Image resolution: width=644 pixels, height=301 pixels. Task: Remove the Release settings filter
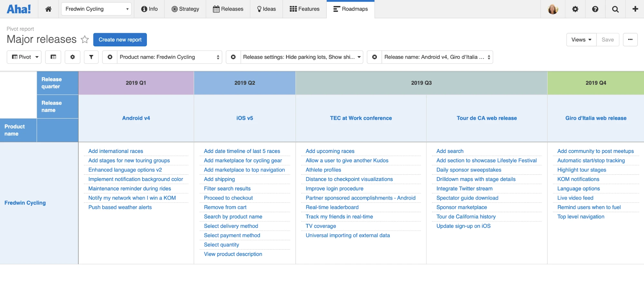233,57
